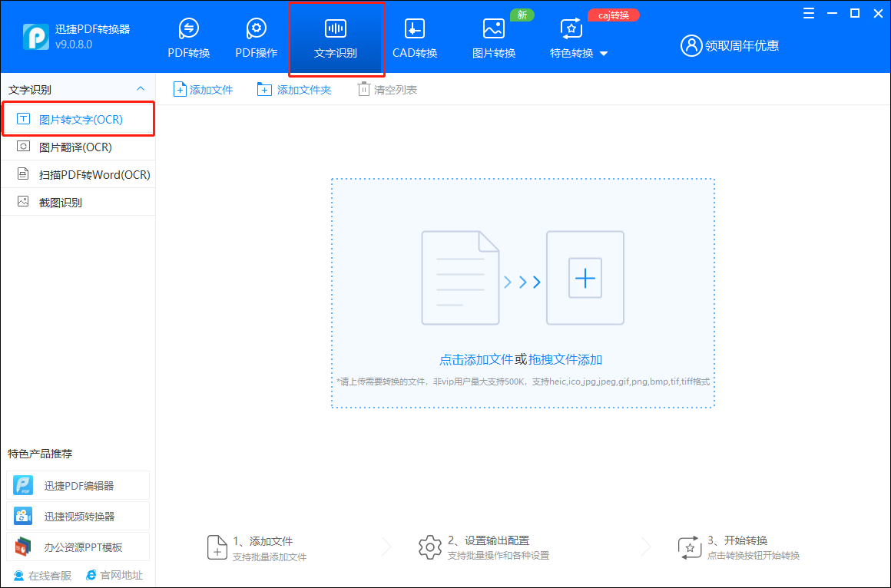This screenshot has height=588, width=891.
Task: Select 图片转文字(OCR) in sidebar
Action: coord(78,119)
